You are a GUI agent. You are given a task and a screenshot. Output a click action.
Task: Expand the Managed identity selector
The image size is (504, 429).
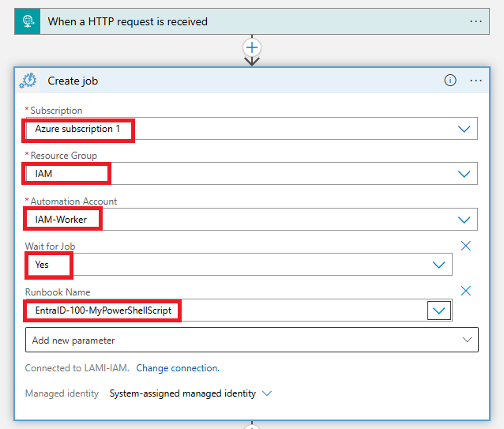(267, 393)
